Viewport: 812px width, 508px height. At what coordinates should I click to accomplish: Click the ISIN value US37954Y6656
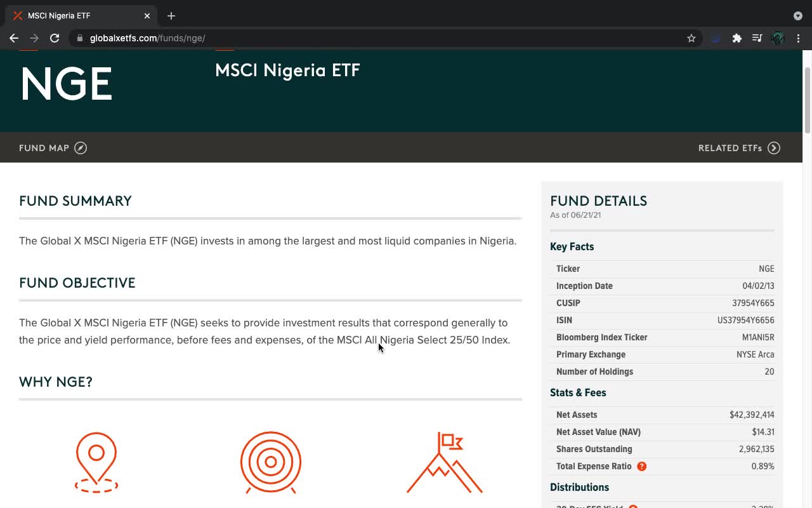746,320
